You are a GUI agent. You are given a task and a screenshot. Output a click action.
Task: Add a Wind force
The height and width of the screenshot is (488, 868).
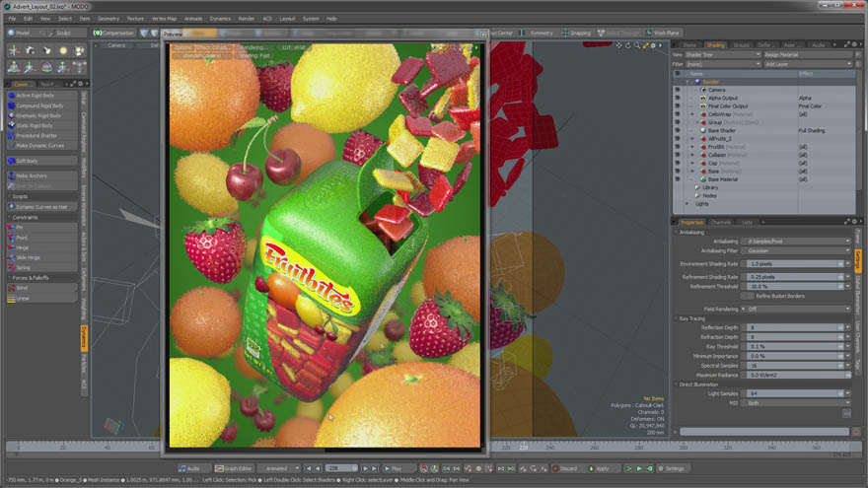point(41,288)
